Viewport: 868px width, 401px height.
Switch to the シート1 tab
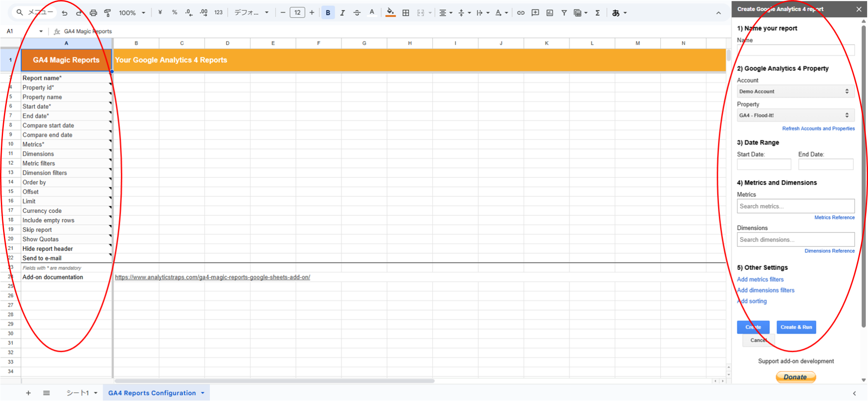pos(77,393)
